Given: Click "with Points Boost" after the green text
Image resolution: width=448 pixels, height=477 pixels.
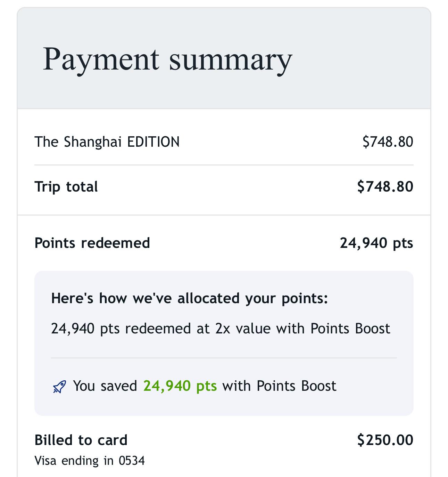Looking at the screenshot, I should (x=279, y=386).
